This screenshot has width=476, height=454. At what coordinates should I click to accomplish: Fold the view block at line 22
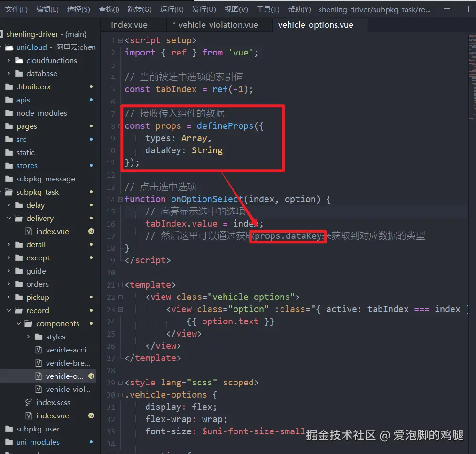(120, 297)
